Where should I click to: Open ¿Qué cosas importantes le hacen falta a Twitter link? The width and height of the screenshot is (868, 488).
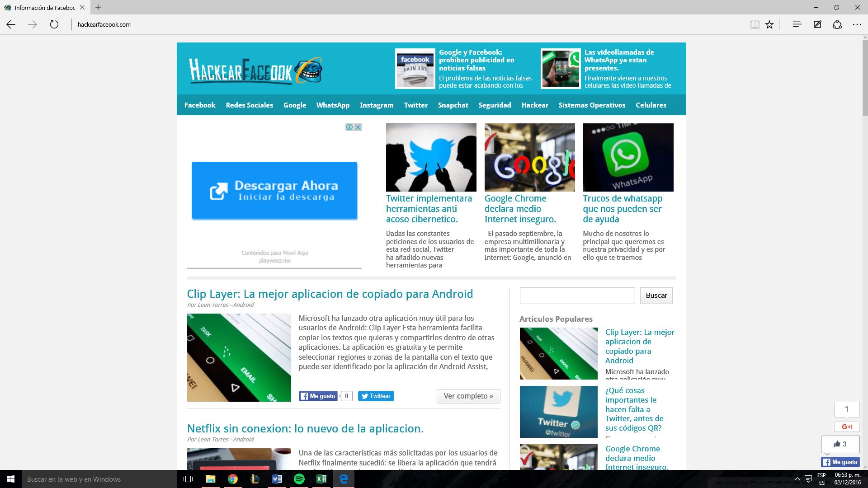(634, 409)
